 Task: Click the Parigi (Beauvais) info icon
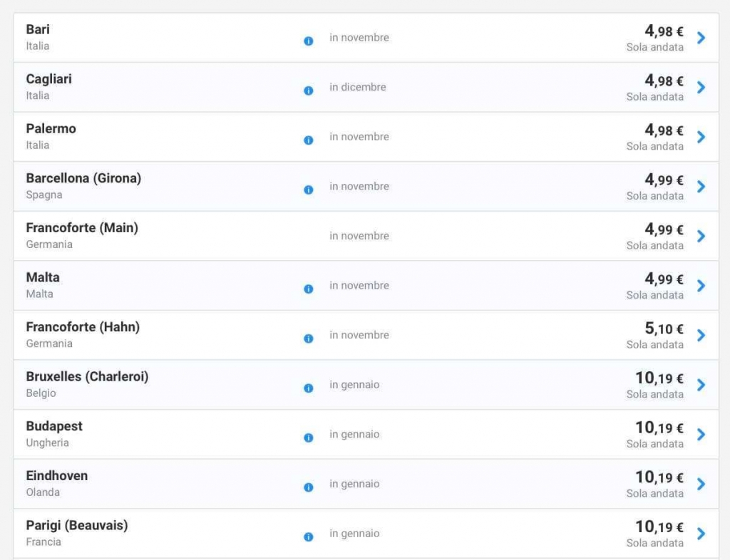[308, 536]
